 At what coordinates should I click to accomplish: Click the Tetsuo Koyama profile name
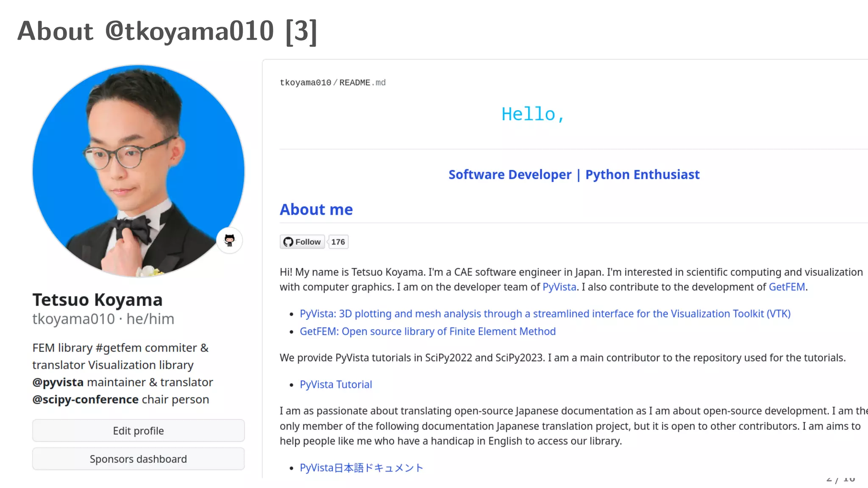(x=97, y=299)
